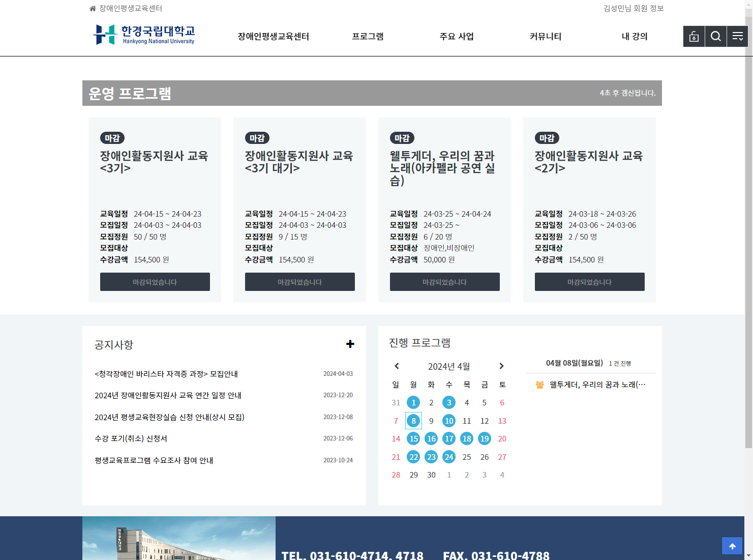
Task: Select April 15 on calendar
Action: pyautogui.click(x=413, y=438)
